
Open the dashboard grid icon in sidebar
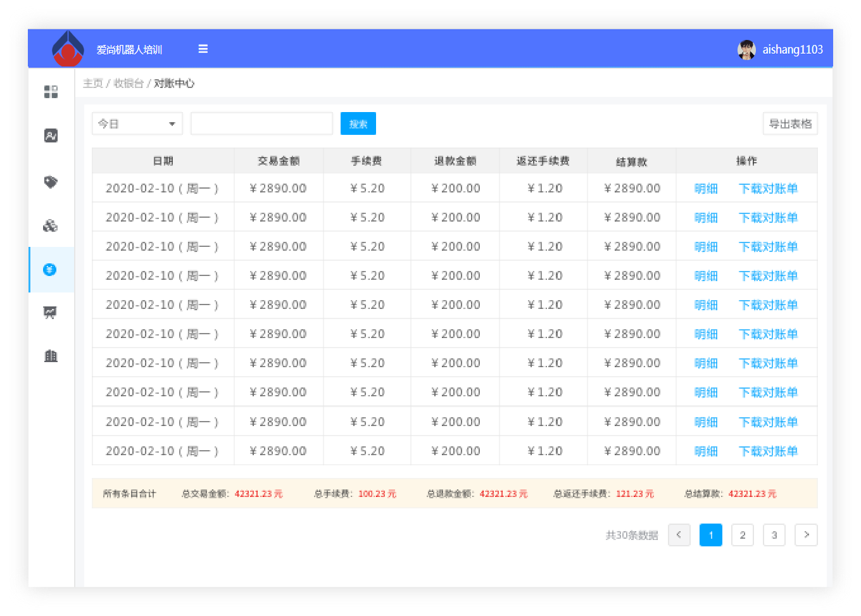point(51,92)
